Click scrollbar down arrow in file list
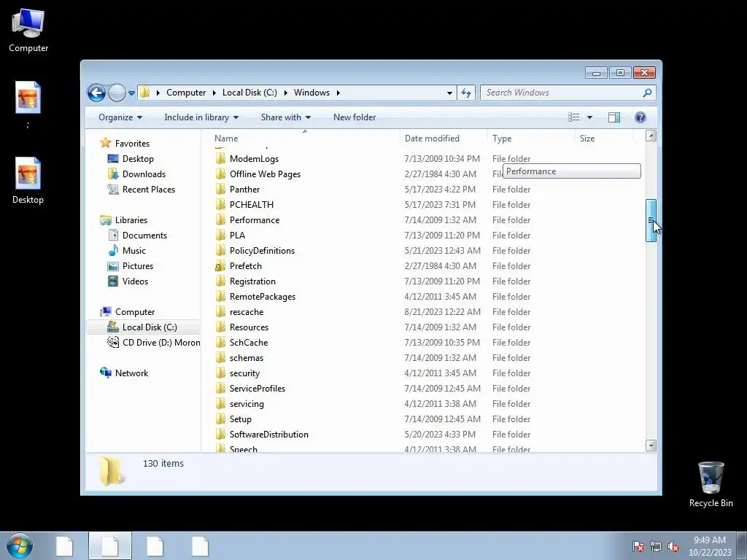This screenshot has height=560, width=747. point(651,446)
